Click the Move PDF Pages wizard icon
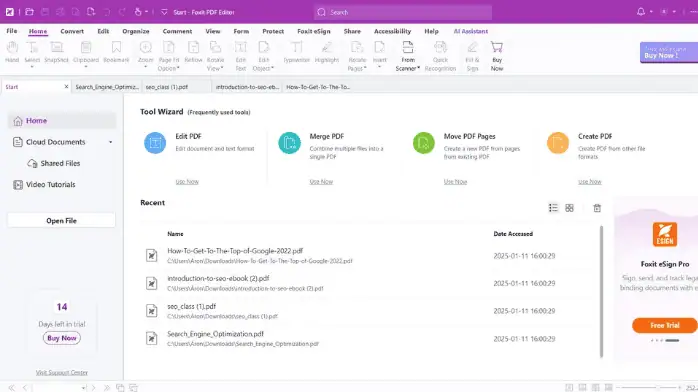Viewport: 698px width, 392px height. (423, 143)
